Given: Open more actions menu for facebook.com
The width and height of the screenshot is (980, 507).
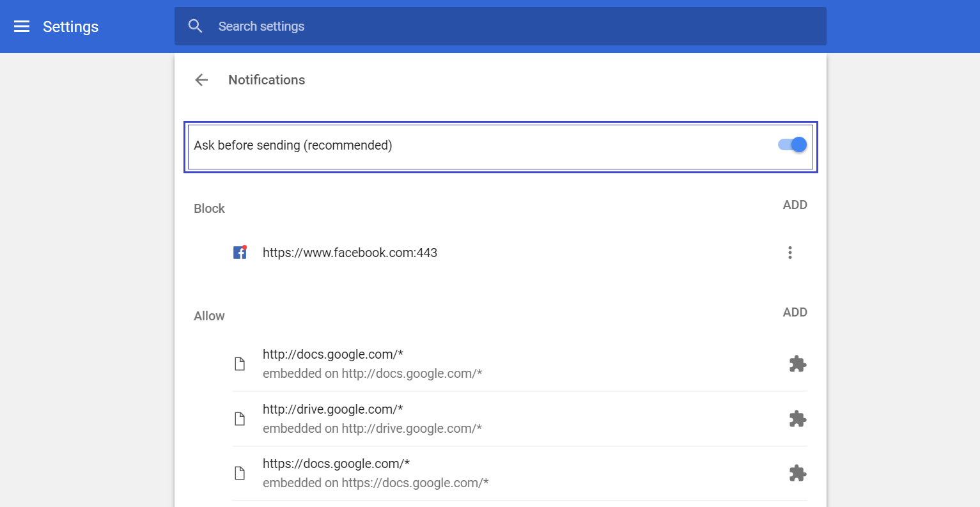Looking at the screenshot, I should [x=790, y=253].
